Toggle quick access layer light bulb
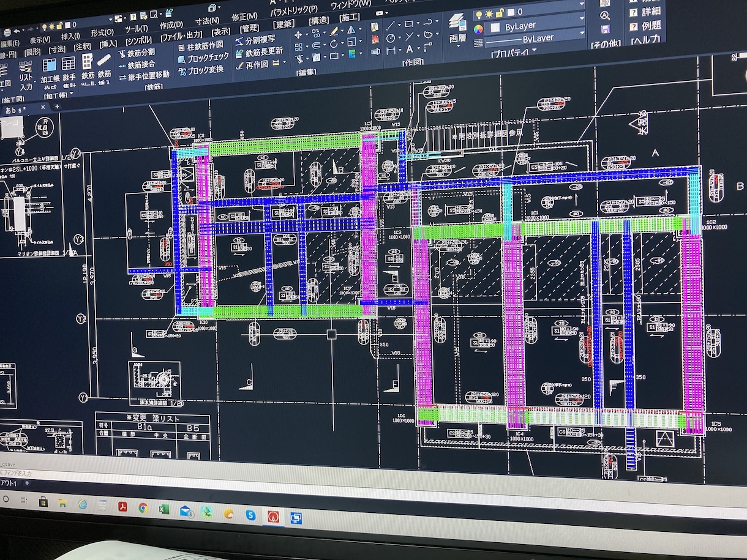 pos(43,27)
